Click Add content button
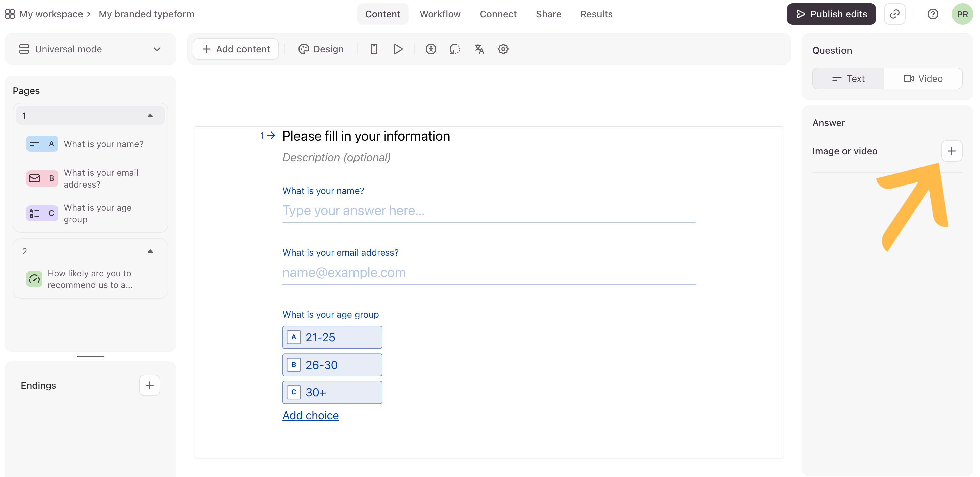The image size is (980, 477). 235,49
